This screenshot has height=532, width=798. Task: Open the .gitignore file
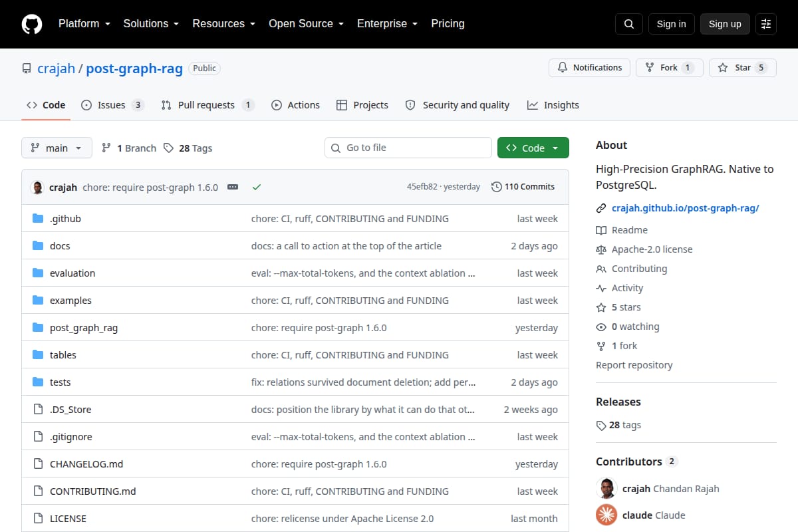click(x=71, y=437)
